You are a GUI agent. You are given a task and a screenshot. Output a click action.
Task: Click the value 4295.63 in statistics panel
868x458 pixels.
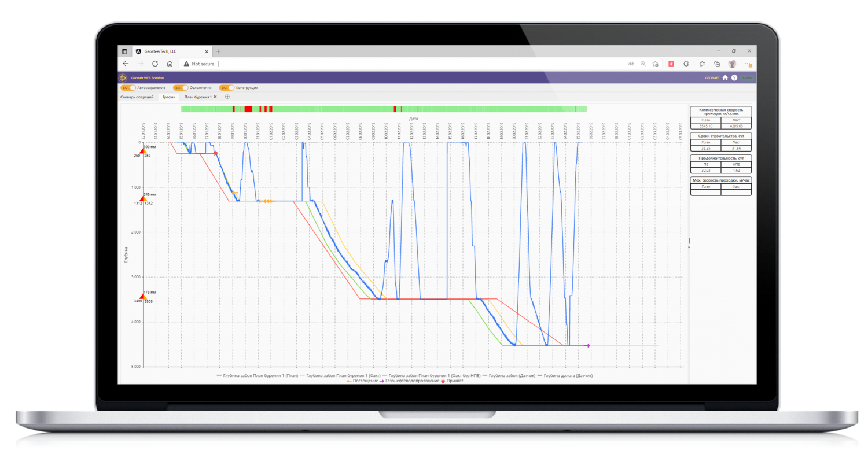click(x=735, y=126)
